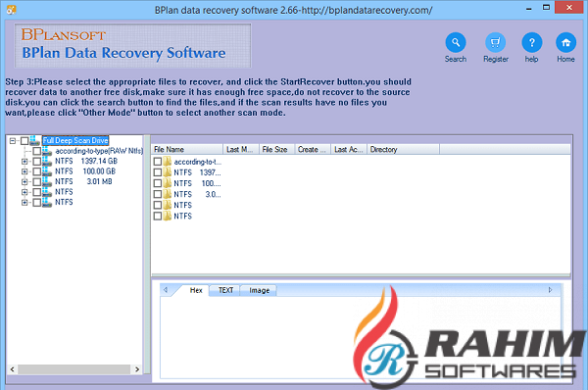Check the NTFS 100.... file list checkbox

pyautogui.click(x=158, y=183)
